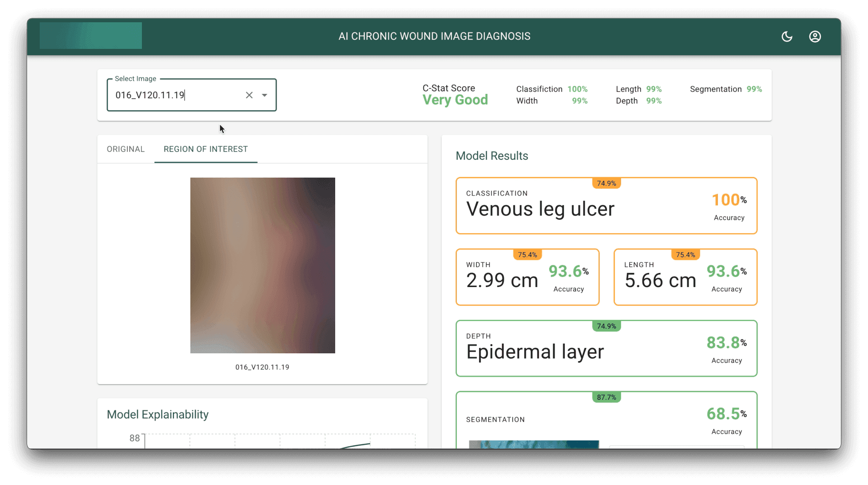Click the Very Good C-Stat score label
868x485 pixels.
tap(455, 100)
